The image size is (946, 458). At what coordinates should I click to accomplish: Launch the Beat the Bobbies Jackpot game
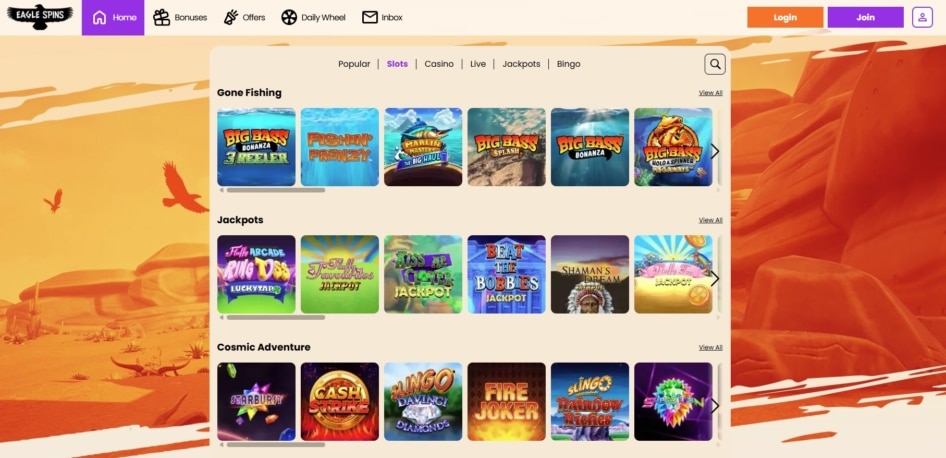point(506,274)
